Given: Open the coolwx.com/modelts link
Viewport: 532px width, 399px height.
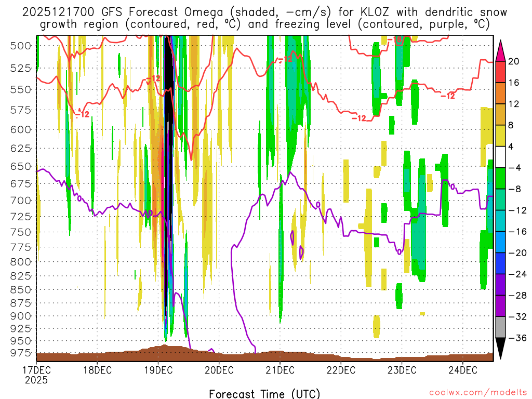Looking at the screenshot, I should 478,393.
